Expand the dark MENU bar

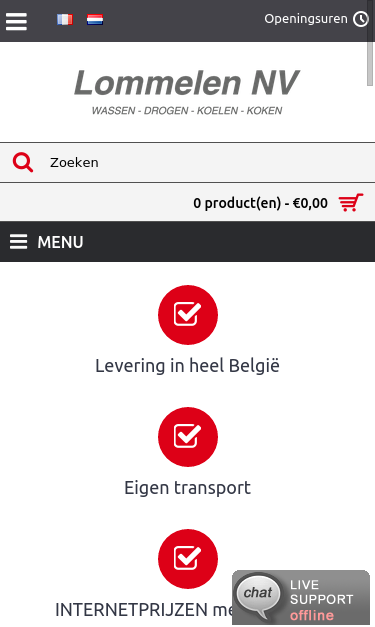[x=188, y=242]
